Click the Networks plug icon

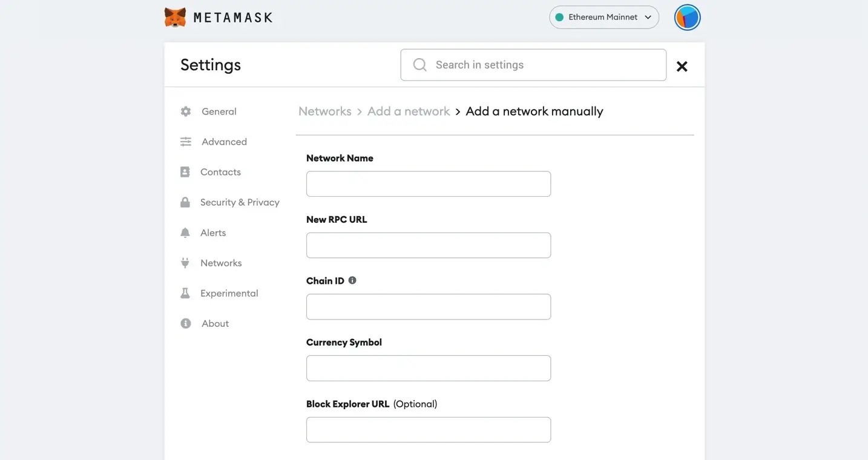[x=185, y=263]
